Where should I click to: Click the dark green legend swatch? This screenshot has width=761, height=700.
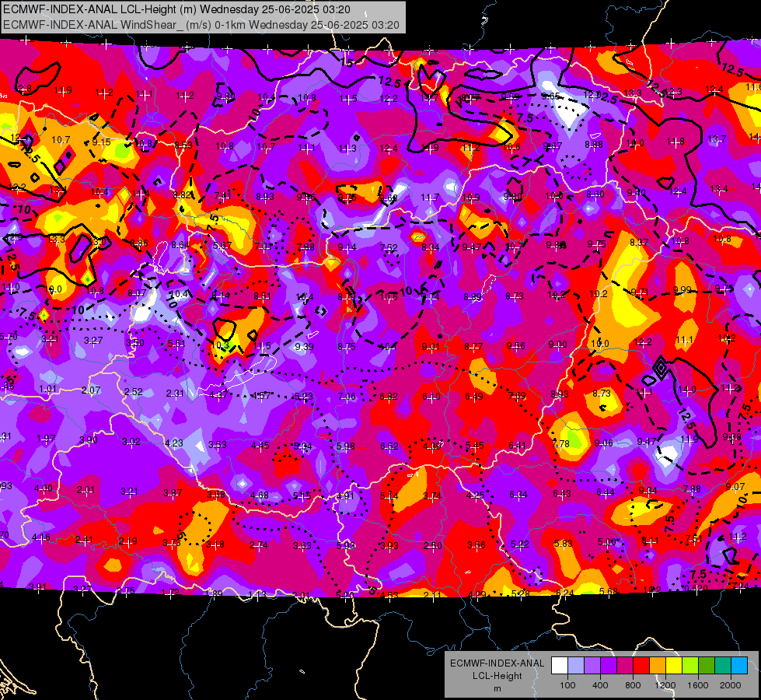coord(707,666)
